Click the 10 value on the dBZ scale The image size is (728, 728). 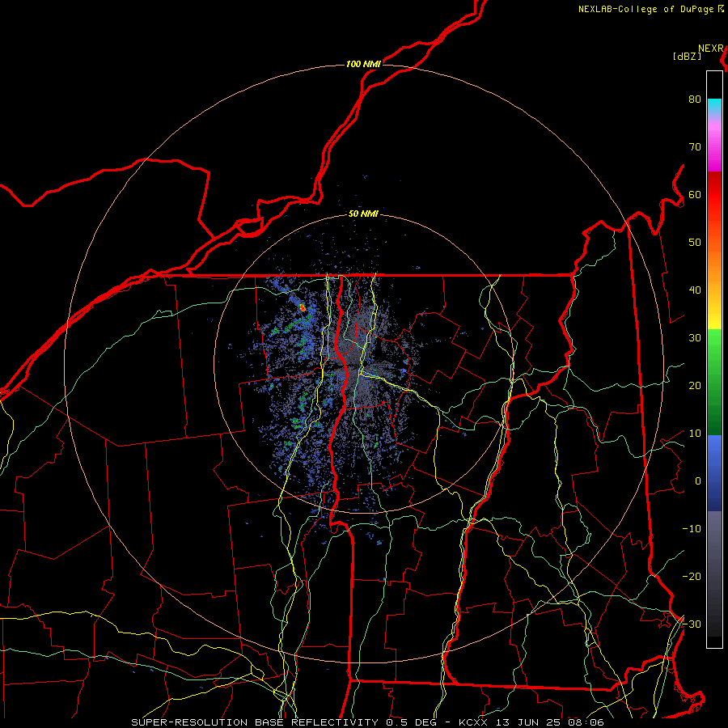(695, 434)
